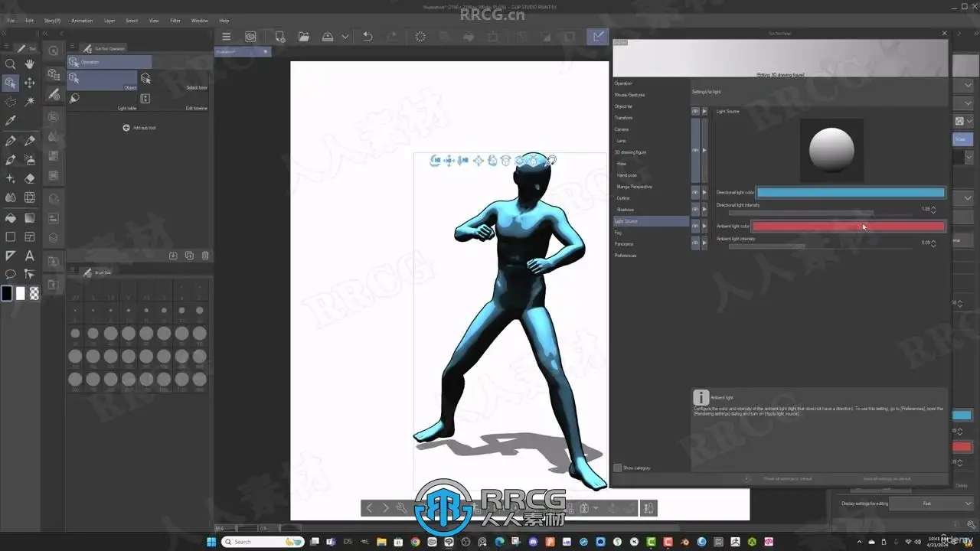Select the Fill bucket tool

click(x=11, y=217)
